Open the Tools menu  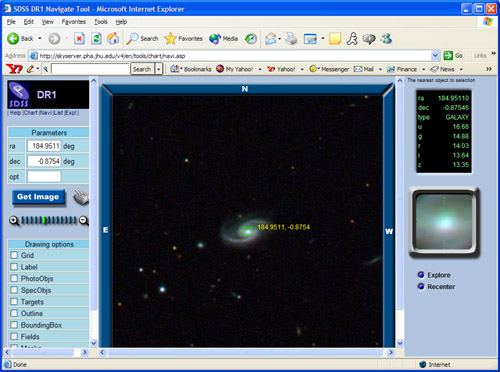coord(101,22)
